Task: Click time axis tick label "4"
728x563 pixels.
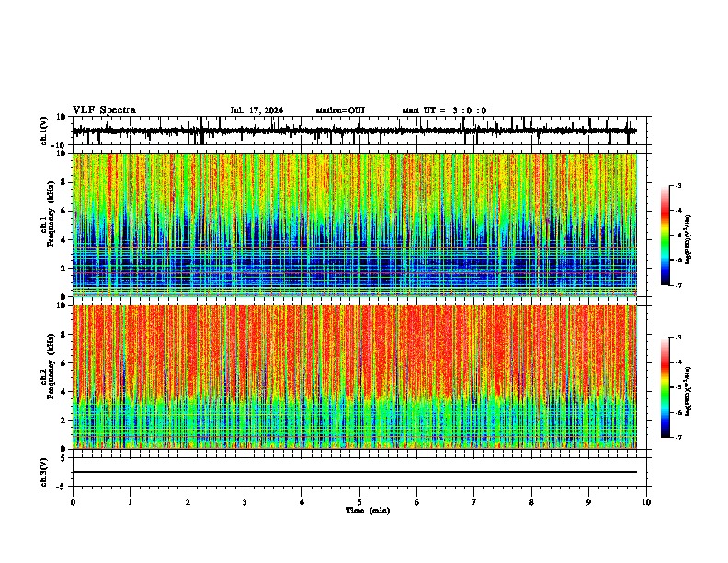Action: (302, 502)
